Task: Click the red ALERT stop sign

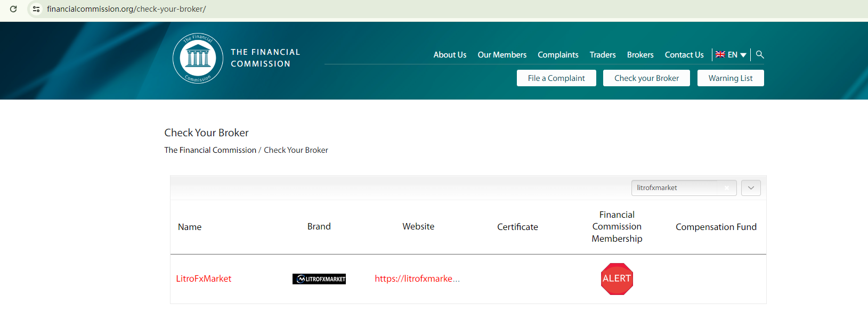Action: 616,278
